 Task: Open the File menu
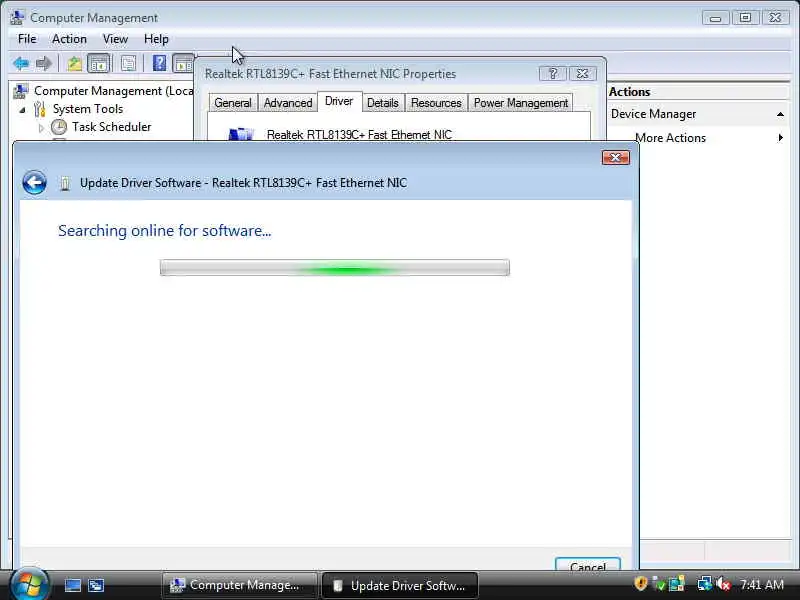coord(27,39)
